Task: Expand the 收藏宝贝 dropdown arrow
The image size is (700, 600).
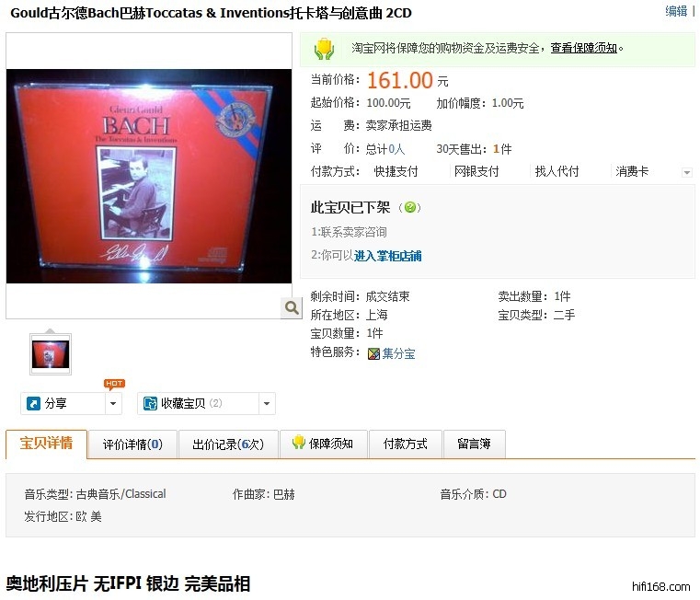Action: tap(267, 403)
